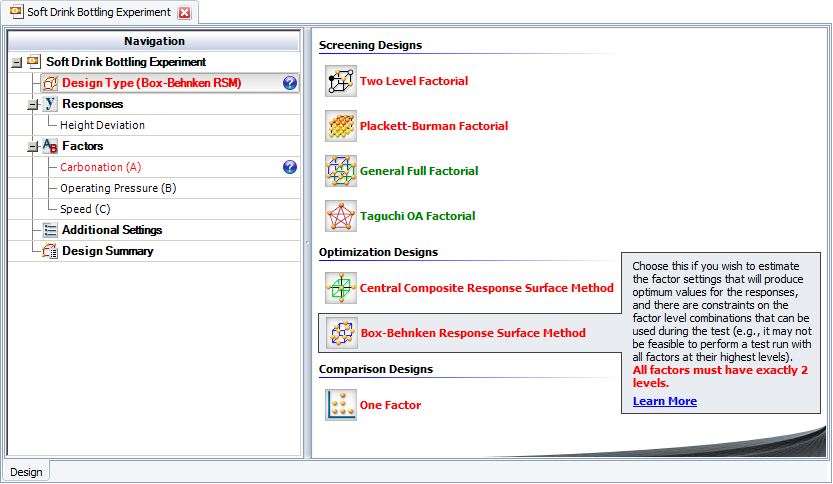Click the Box-Behnken Response Surface icon
This screenshot has height=484, width=833.
tap(341, 333)
